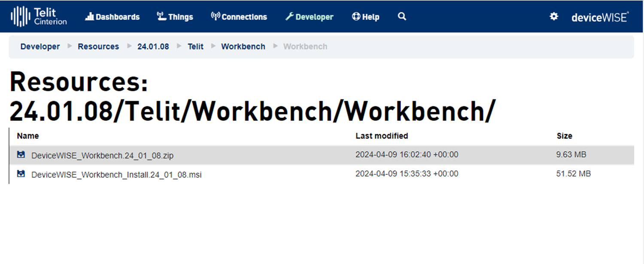This screenshot has width=644, height=264.
Task: Open the Dashboards menu
Action: [112, 17]
